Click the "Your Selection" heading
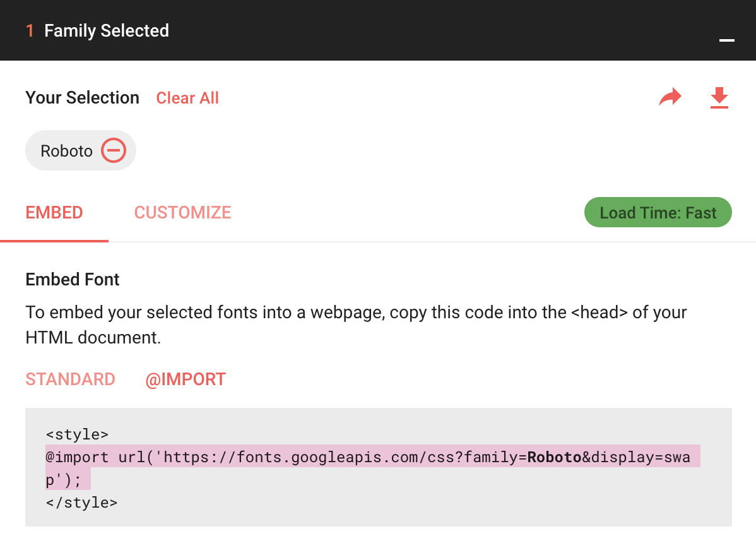Screen dimensions: 756x543 [82, 98]
